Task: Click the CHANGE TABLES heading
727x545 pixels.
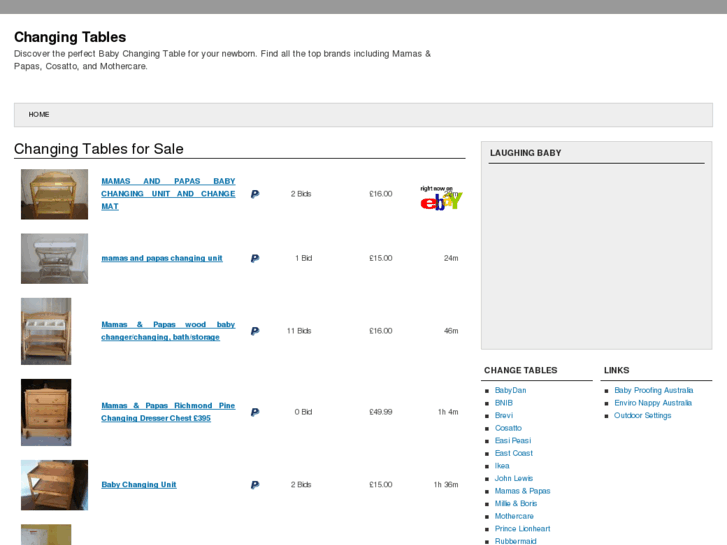Action: click(x=521, y=370)
